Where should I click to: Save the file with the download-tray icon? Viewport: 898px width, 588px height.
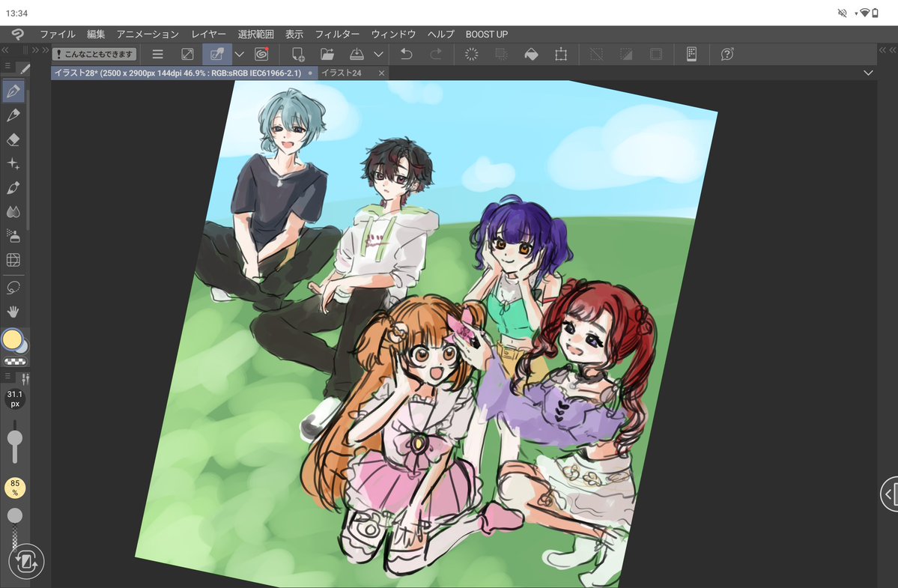coord(357,55)
